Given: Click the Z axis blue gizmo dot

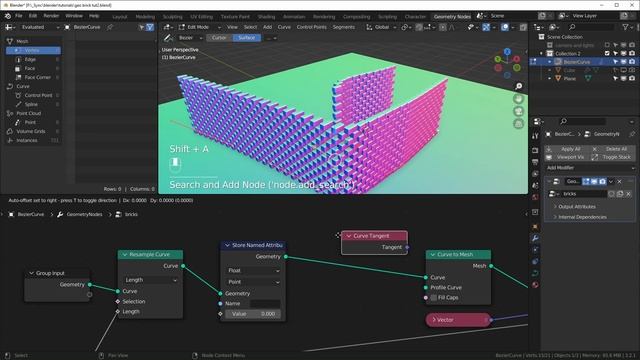Looking at the screenshot, I should point(507,52).
